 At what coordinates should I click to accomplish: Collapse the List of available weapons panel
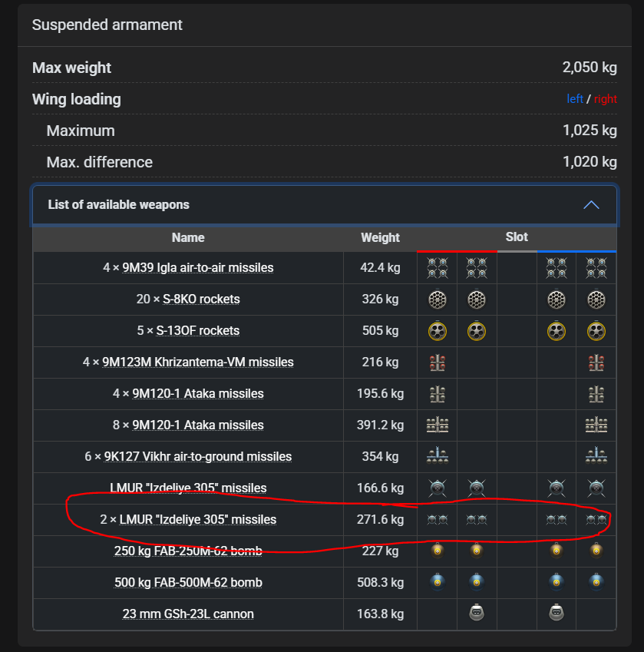point(324,205)
